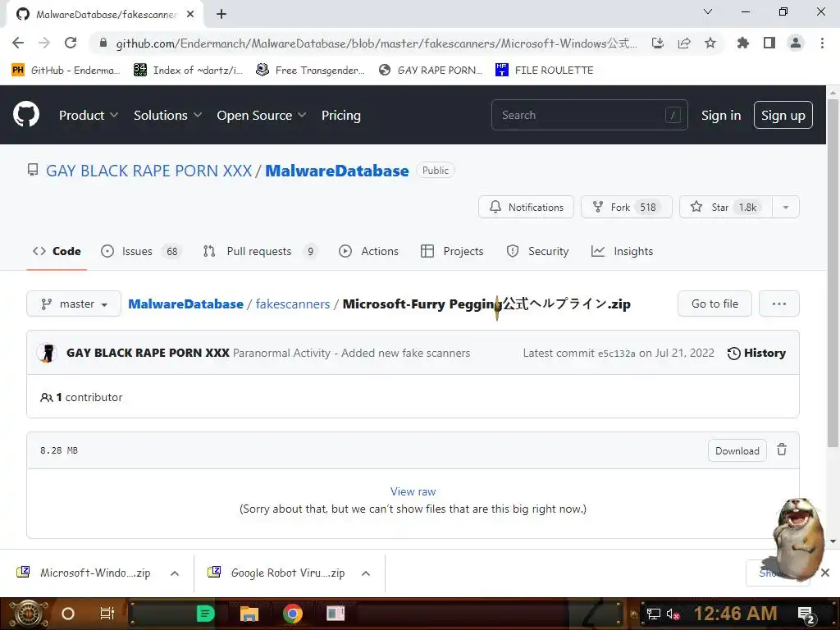
Task: View site information via the padlock icon
Action: (x=103, y=43)
